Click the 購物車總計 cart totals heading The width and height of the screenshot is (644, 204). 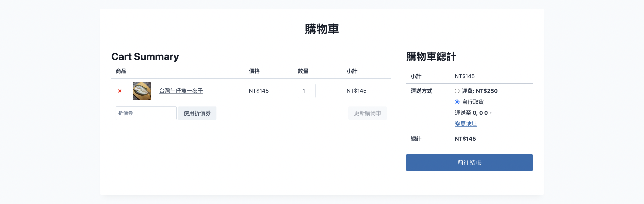(x=431, y=57)
